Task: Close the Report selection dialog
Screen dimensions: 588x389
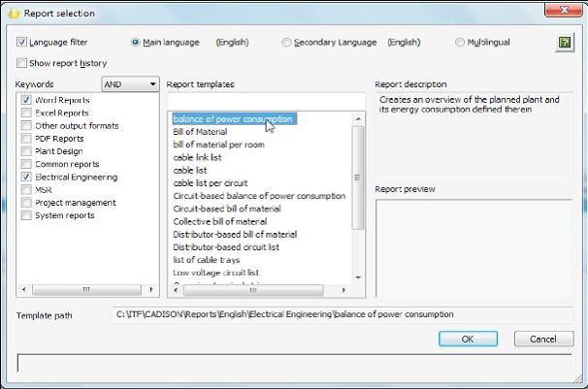Action: click(564, 10)
